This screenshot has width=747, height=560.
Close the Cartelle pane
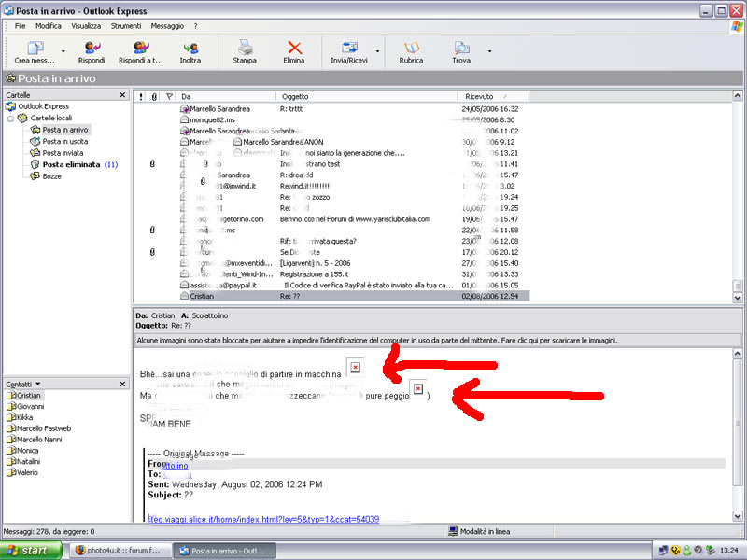122,95
